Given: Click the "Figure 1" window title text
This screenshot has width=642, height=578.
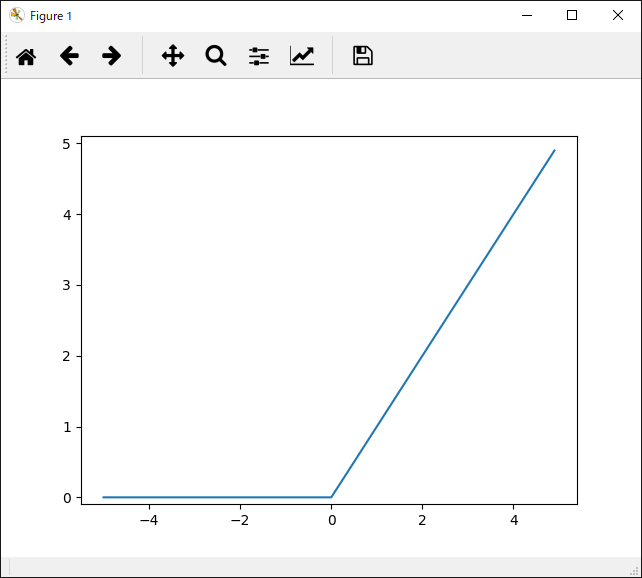Looking at the screenshot, I should coord(51,16).
